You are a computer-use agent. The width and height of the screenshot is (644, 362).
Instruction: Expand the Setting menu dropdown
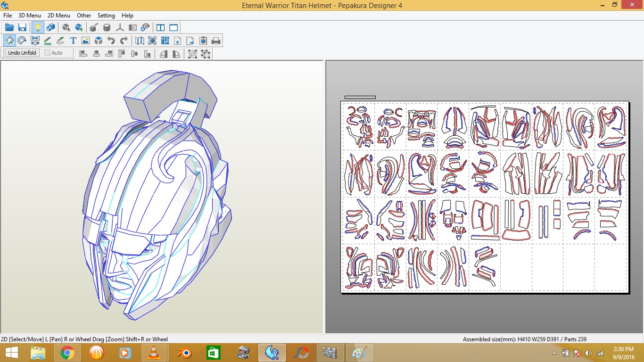(x=106, y=16)
